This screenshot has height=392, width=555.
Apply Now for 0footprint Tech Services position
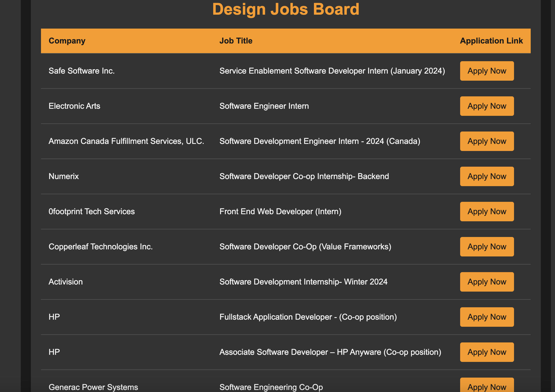coord(487,211)
